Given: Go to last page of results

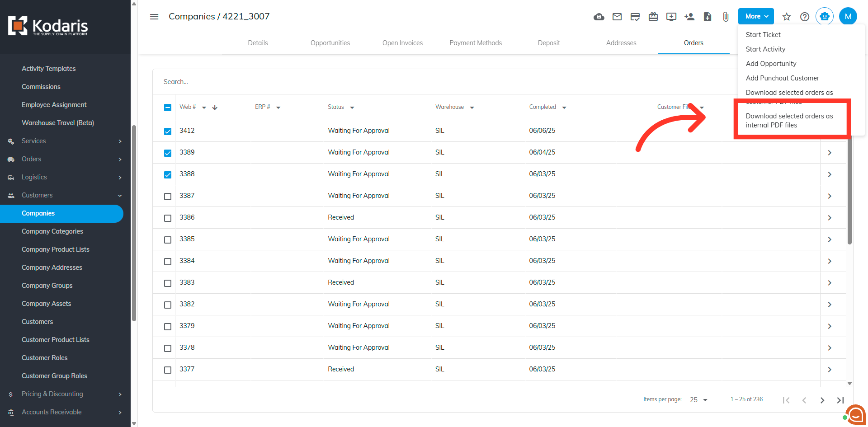Looking at the screenshot, I should tap(840, 400).
